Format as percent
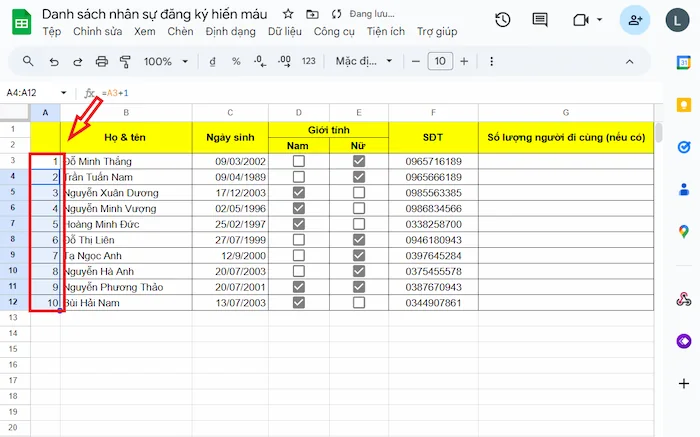This screenshot has width=700, height=437. 236,62
